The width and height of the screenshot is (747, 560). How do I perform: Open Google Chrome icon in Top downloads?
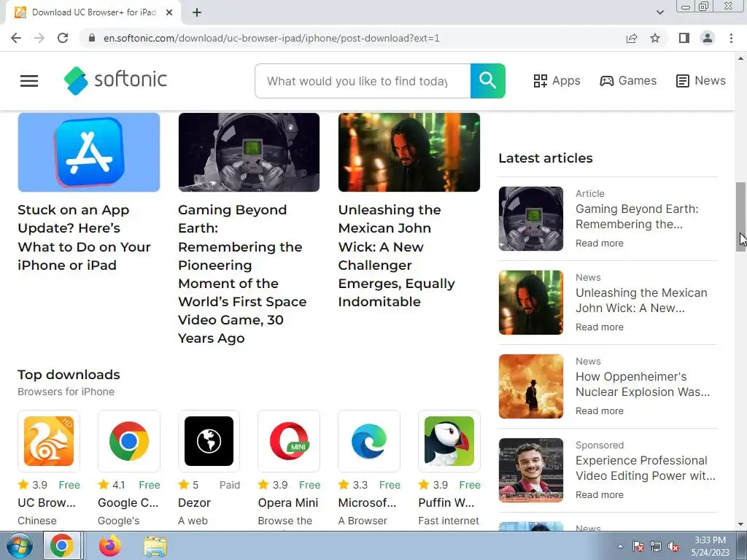coord(128,441)
